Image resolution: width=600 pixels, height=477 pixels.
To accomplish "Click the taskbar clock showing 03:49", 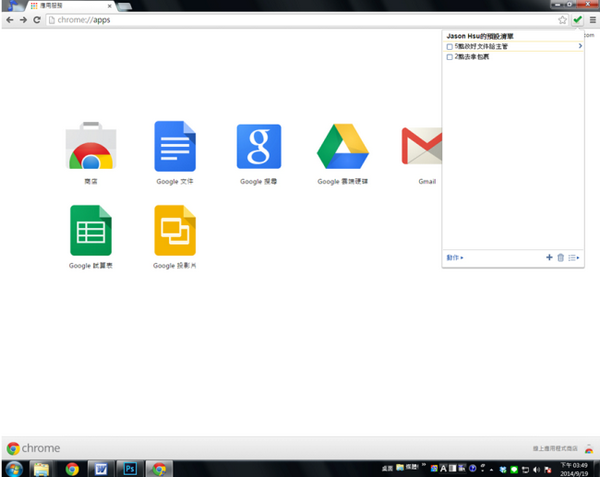I will [574, 469].
